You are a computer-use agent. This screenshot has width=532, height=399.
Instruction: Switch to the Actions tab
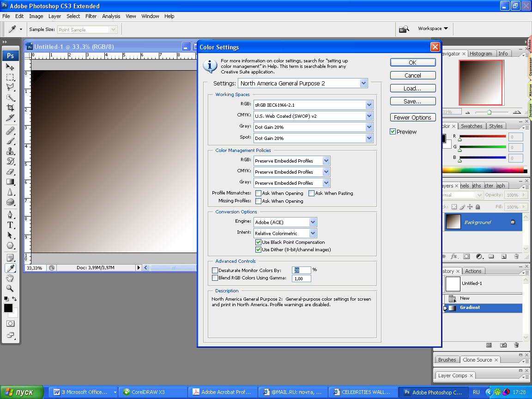pos(473,271)
